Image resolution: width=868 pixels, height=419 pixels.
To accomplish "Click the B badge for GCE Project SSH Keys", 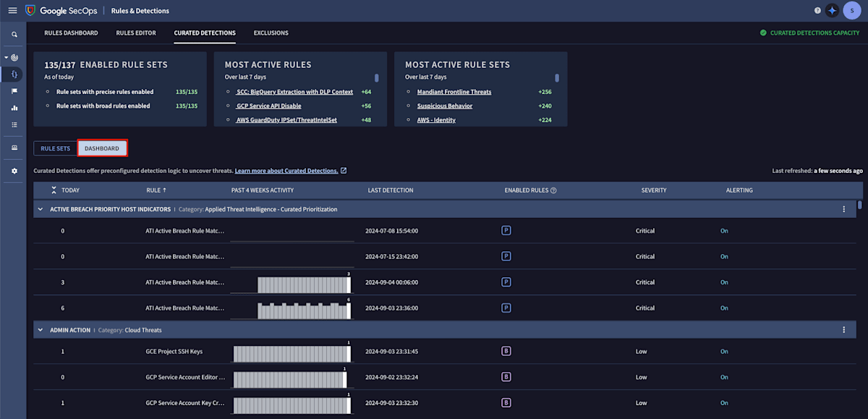I will pyautogui.click(x=506, y=352).
